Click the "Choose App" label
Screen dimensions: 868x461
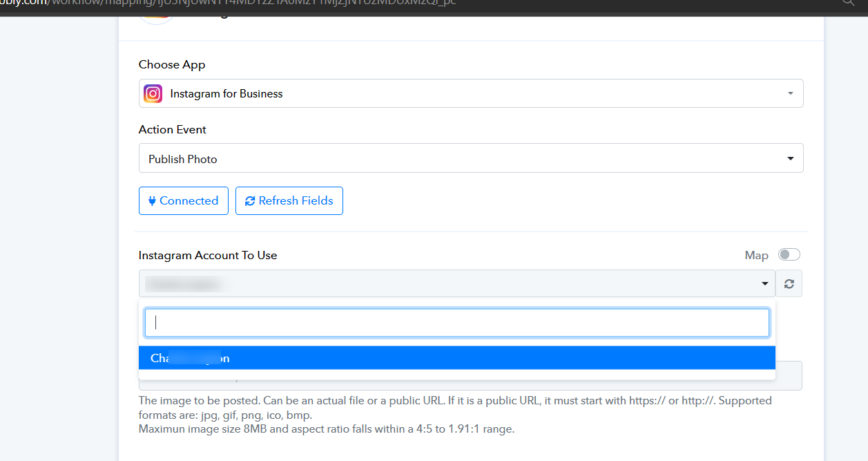172,64
